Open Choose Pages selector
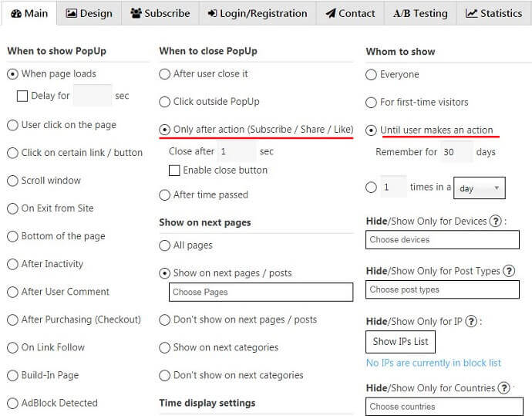Viewport: 532px width, 416px height. [x=261, y=292]
